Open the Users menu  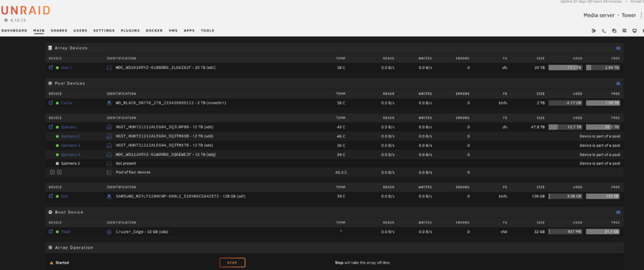click(x=80, y=30)
